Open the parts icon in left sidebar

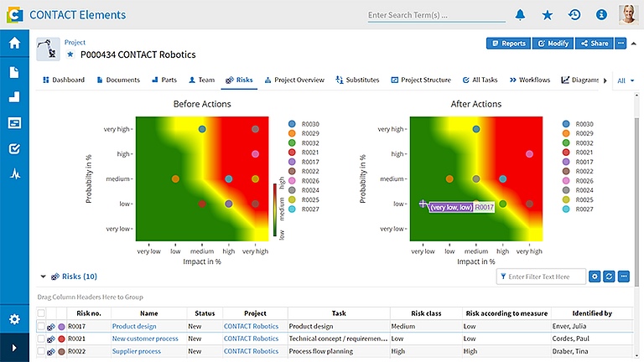(14, 97)
